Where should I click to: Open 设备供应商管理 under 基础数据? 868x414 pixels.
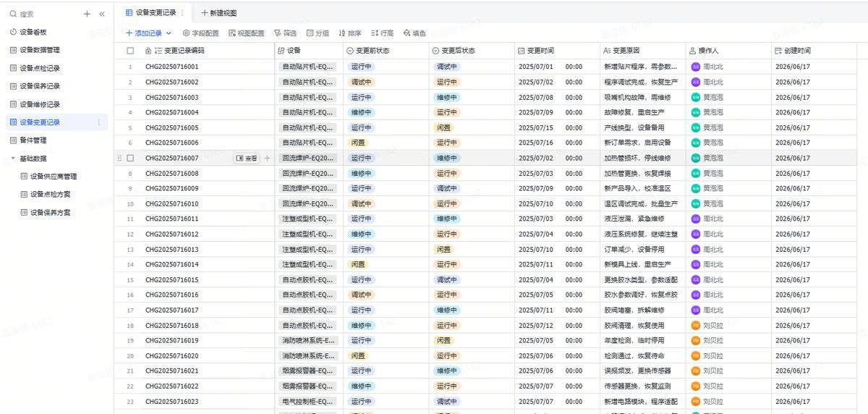[54, 177]
